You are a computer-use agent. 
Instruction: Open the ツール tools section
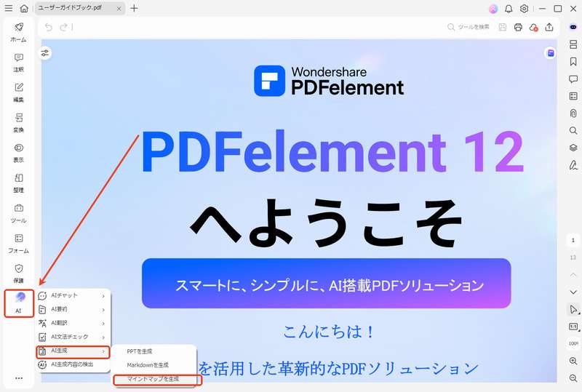(x=19, y=213)
